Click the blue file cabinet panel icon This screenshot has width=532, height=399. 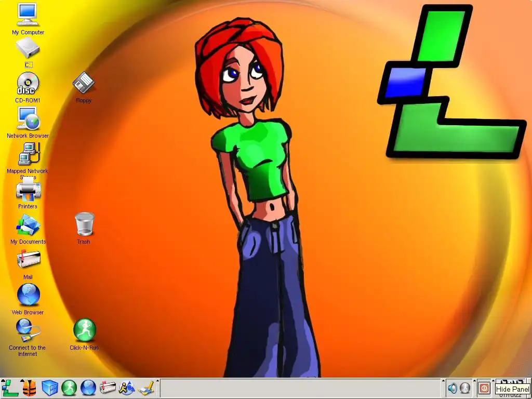pos(49,388)
